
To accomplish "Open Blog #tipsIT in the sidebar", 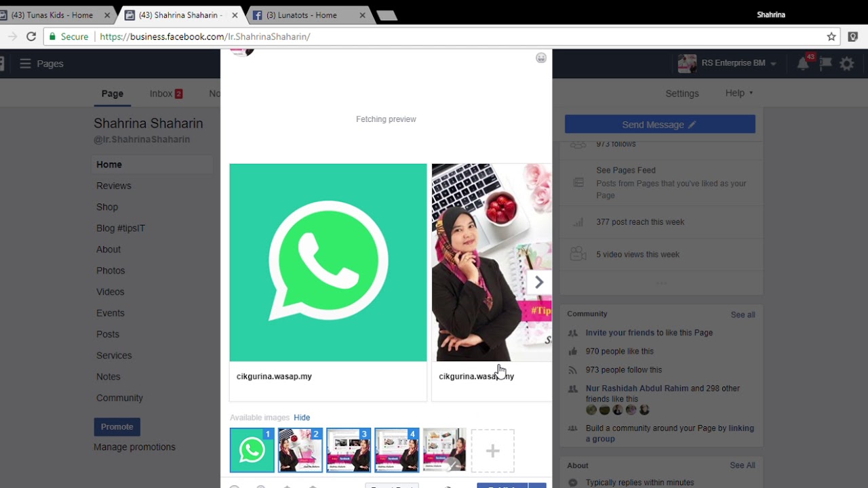I will coord(121,228).
